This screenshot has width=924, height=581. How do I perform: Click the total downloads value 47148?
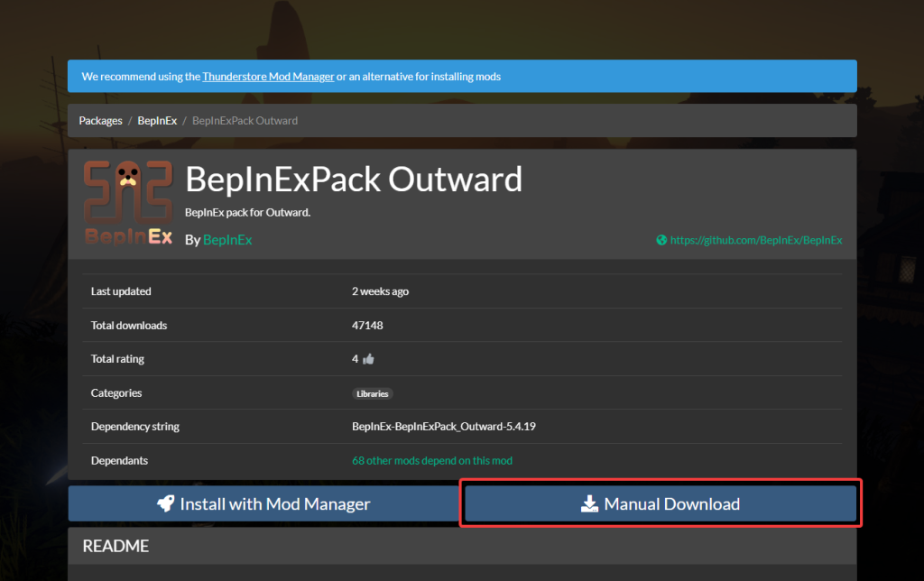[367, 326]
